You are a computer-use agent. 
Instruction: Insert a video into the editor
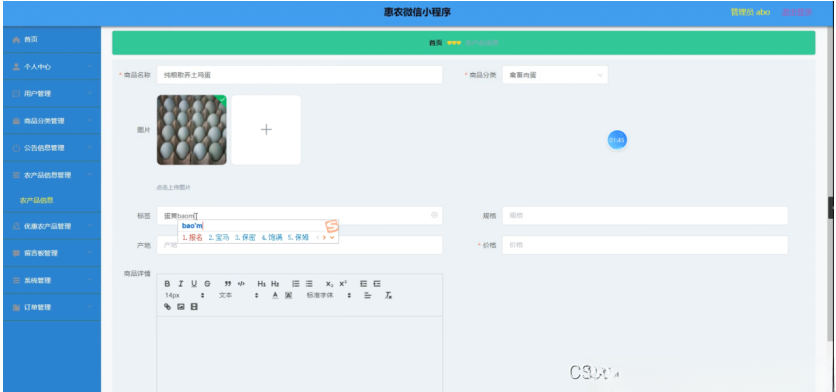[x=194, y=307]
